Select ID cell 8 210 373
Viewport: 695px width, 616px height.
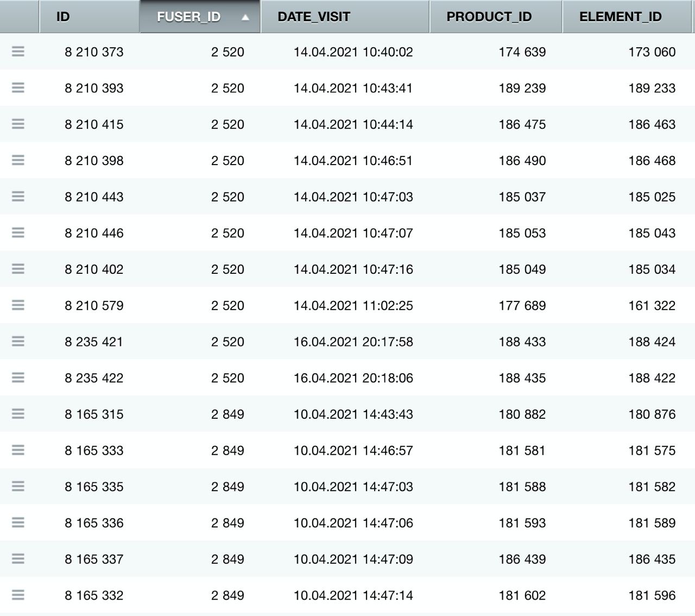click(x=94, y=52)
